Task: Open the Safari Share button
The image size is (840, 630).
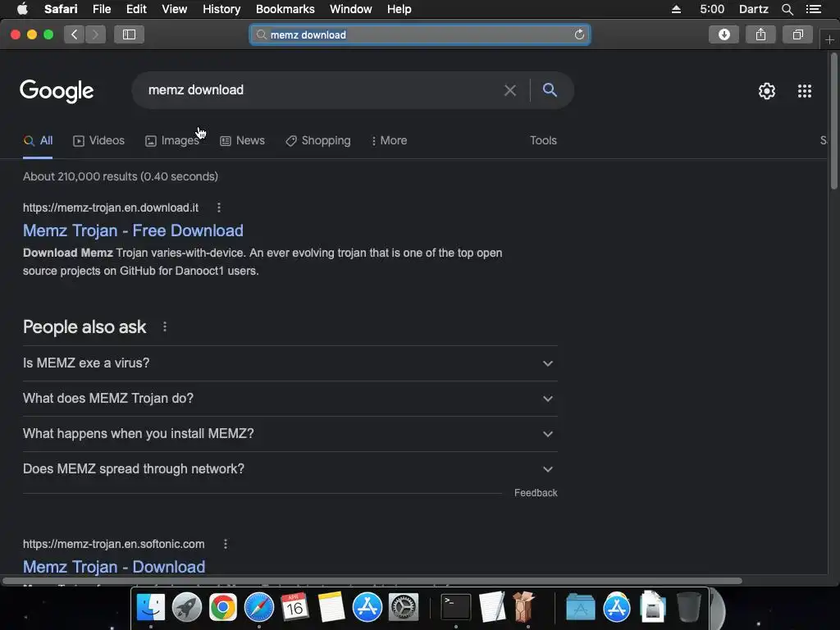Action: click(x=760, y=34)
